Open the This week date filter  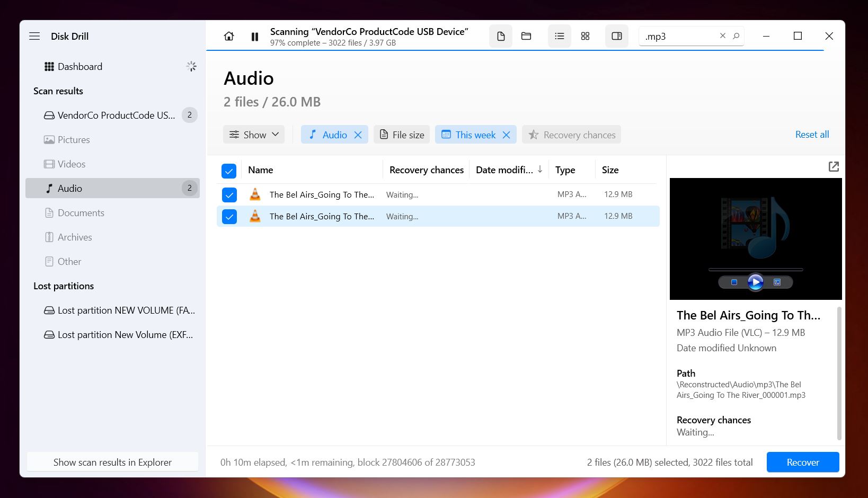475,135
